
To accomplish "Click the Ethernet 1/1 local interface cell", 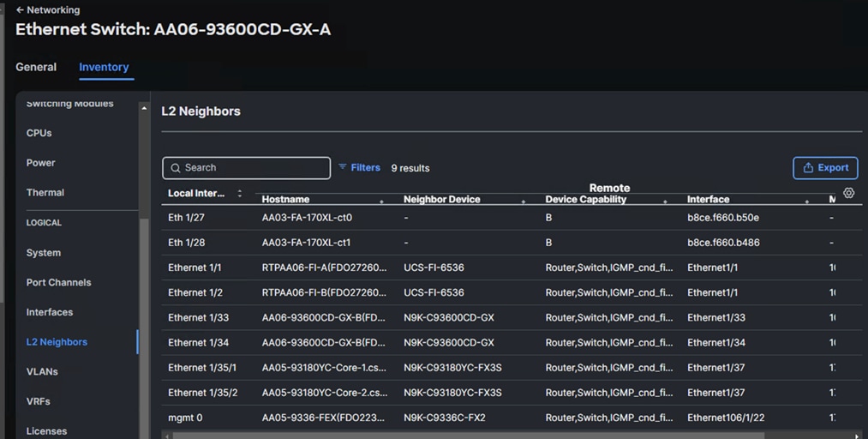I will [195, 268].
